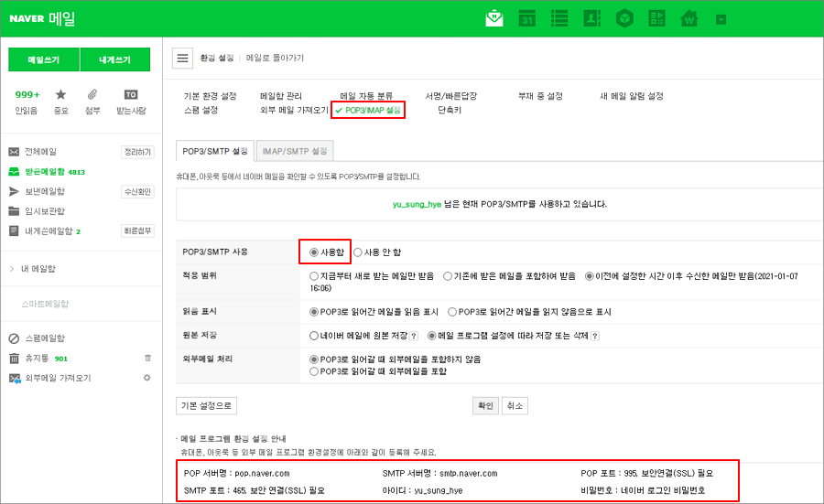Click 정리하기 button next to 전체메일

137,152
